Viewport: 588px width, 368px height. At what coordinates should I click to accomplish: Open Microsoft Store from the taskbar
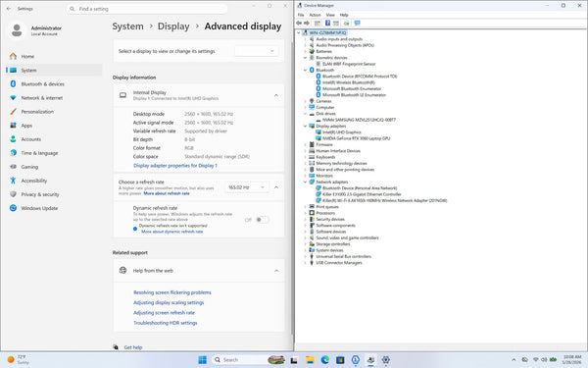340,360
